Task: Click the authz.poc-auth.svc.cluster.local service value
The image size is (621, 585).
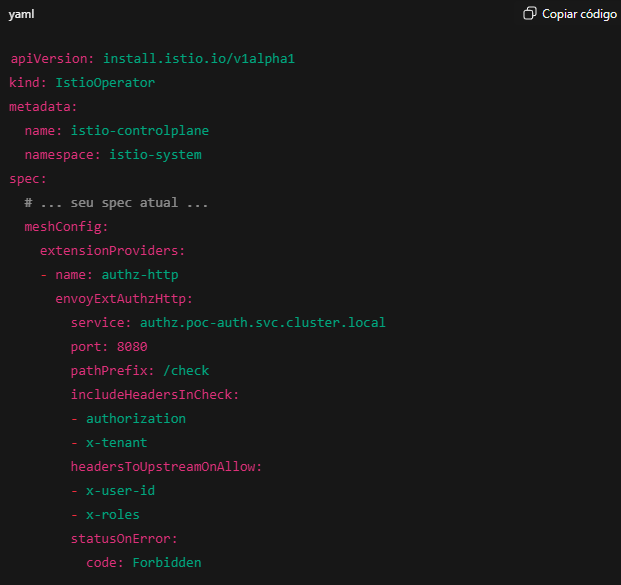Action: [x=262, y=323]
